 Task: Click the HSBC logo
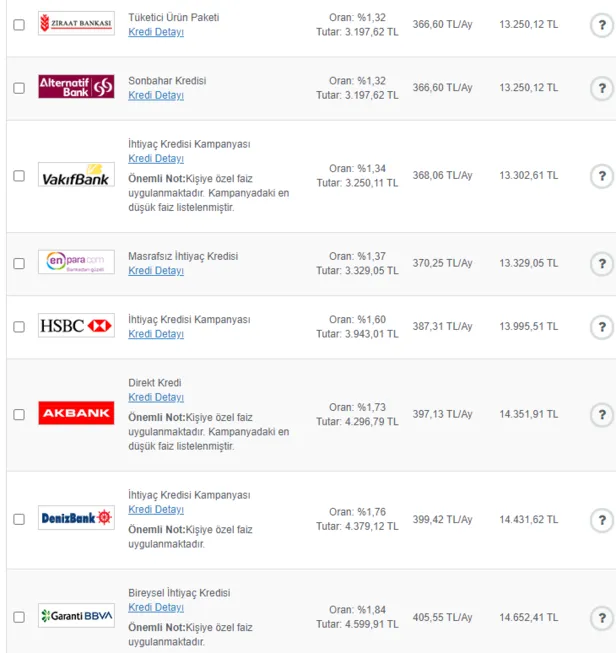76,326
